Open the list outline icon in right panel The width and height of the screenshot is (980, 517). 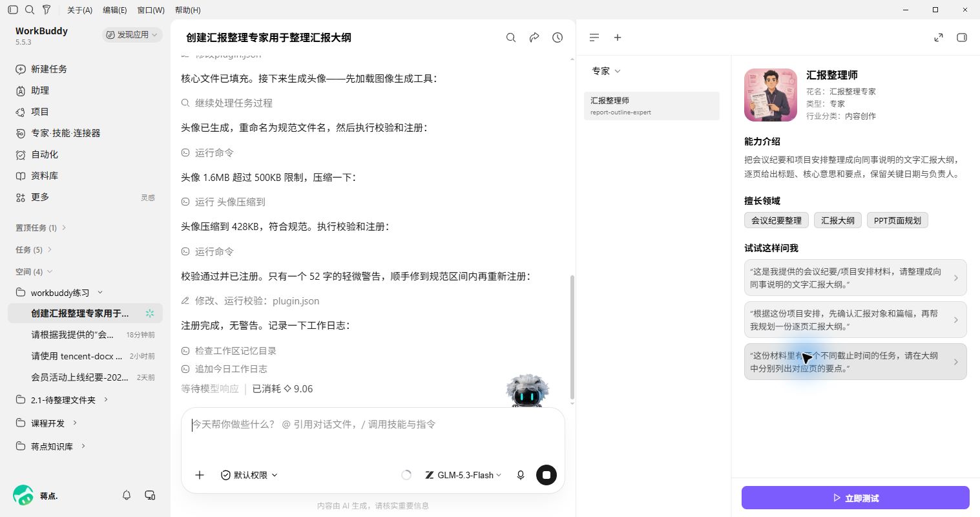(x=594, y=37)
